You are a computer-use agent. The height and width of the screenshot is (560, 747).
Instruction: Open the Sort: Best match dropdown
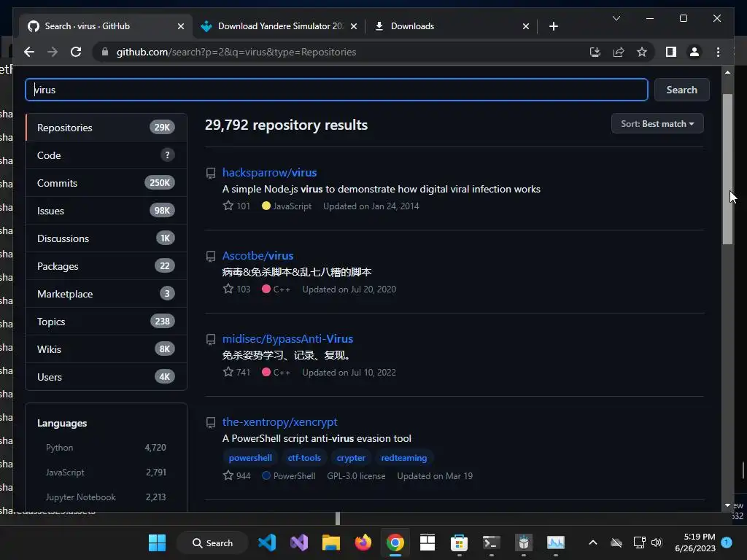coord(657,124)
